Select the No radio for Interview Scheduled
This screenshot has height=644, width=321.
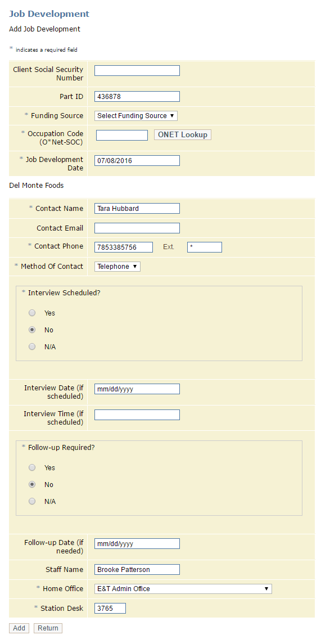click(x=32, y=330)
